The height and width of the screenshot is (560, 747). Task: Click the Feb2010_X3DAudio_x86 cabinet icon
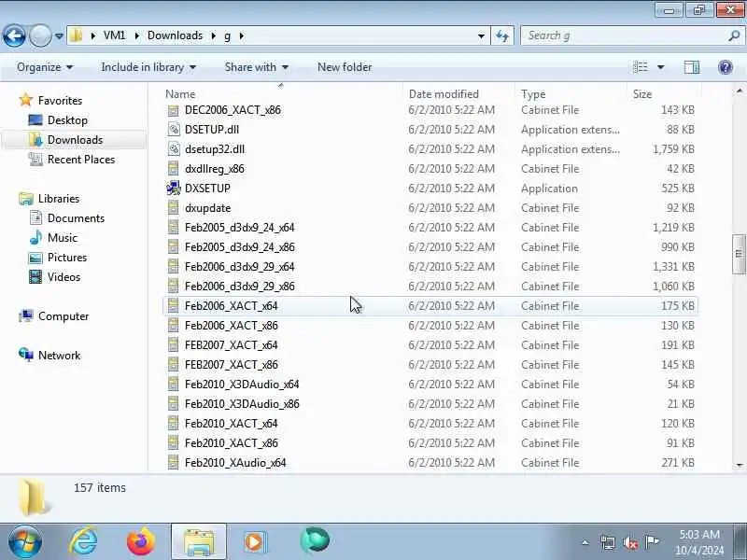coord(174,404)
